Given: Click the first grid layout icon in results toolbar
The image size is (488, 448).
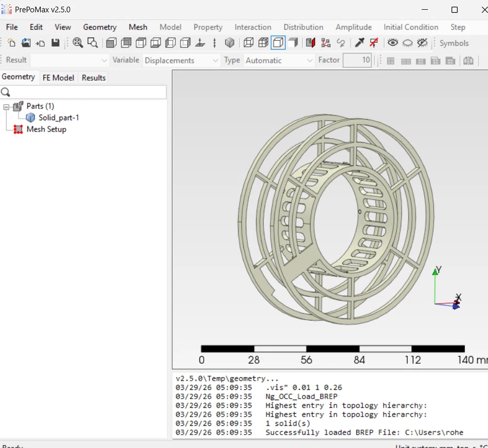Looking at the screenshot, I should pos(391,61).
